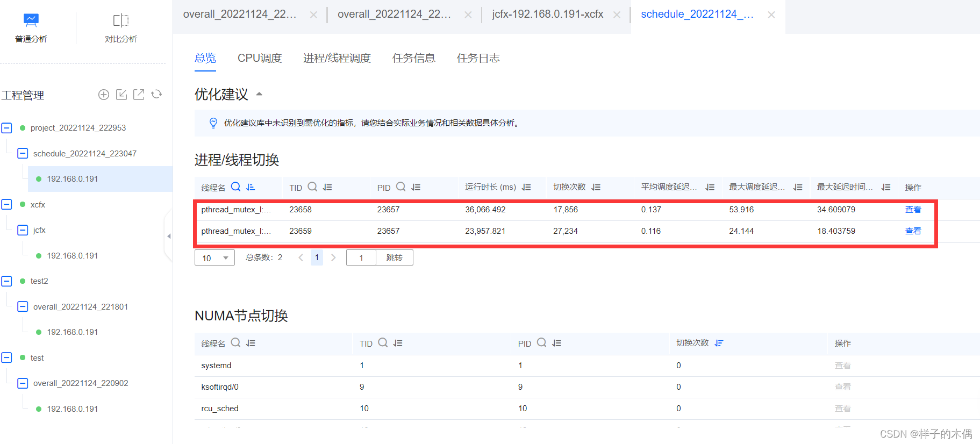Open the second overall_20221124_22… tab
This screenshot has width=980, height=444.
click(x=394, y=15)
